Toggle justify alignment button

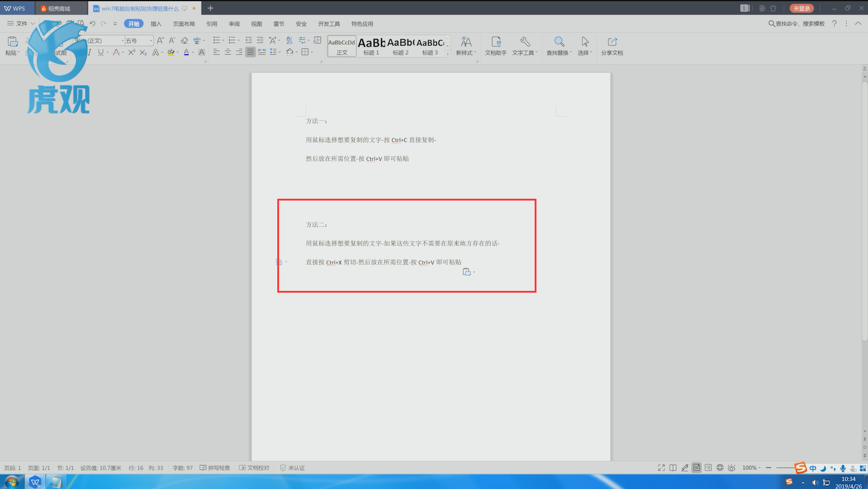click(x=250, y=52)
